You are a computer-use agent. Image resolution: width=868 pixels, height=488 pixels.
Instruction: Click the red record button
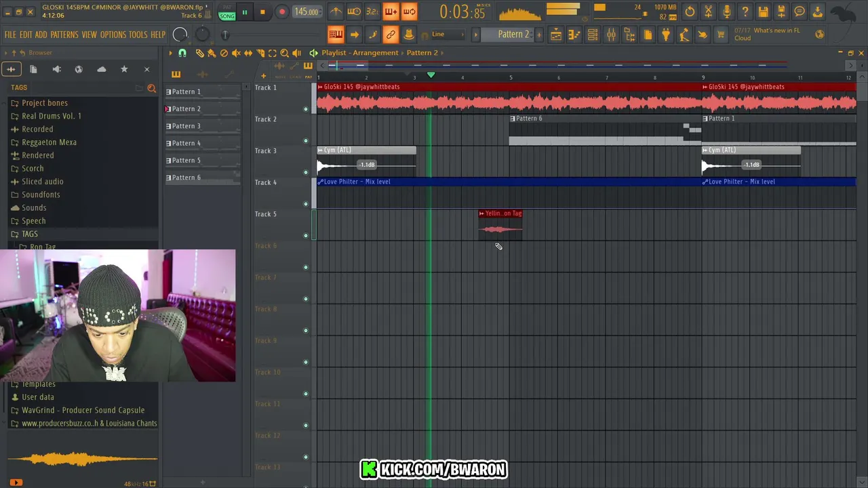pos(281,12)
